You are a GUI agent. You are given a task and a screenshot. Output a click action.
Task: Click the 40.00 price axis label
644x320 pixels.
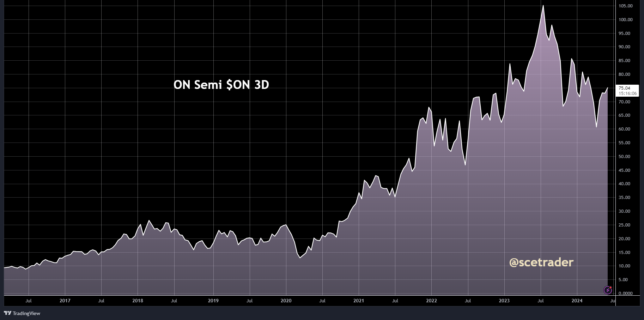click(625, 184)
